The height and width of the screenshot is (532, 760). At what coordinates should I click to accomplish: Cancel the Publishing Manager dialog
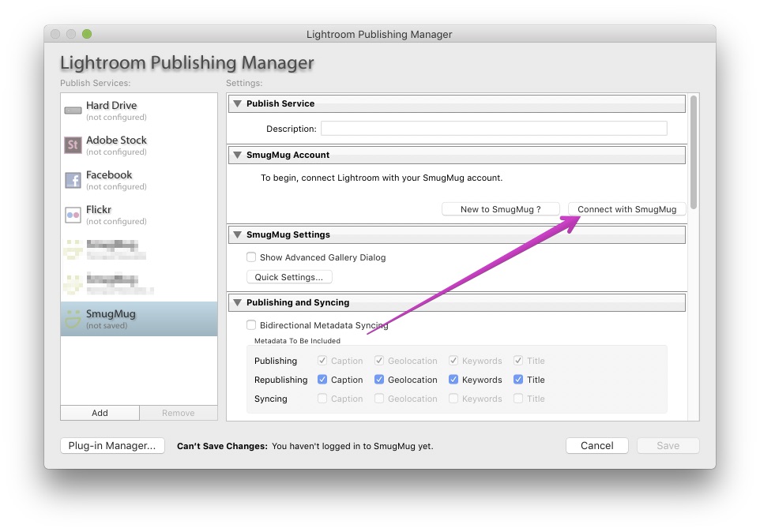[x=596, y=445]
